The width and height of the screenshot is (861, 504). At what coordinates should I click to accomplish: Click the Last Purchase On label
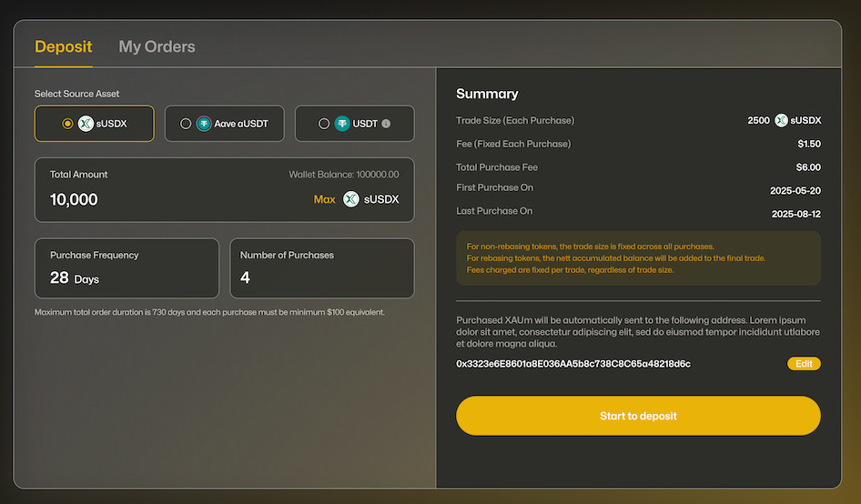494,211
